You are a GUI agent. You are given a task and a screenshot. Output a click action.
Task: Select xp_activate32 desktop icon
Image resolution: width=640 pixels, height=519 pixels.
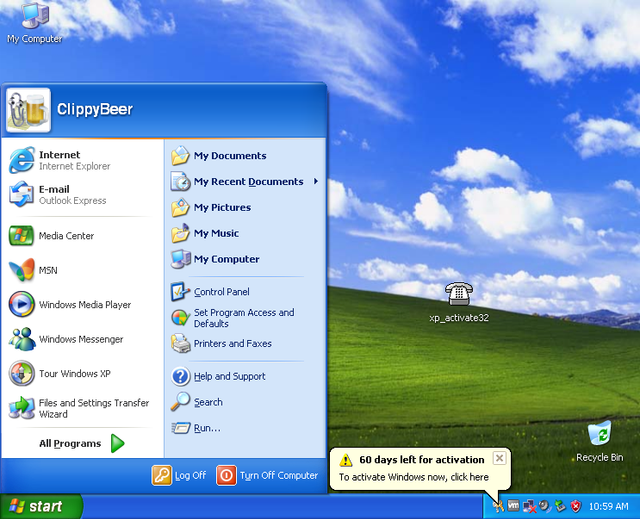pyautogui.click(x=459, y=302)
